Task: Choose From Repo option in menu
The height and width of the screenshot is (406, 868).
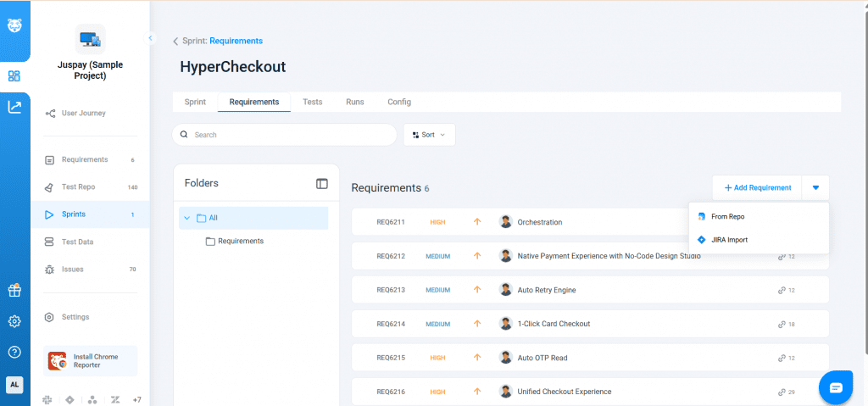Action: 727,216
